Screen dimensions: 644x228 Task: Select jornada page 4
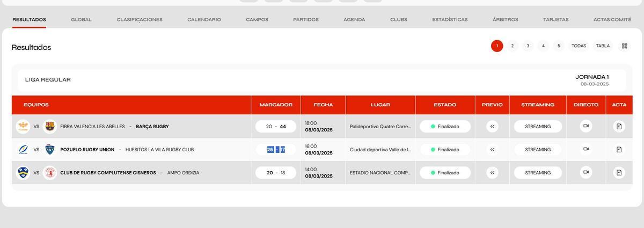pyautogui.click(x=543, y=46)
